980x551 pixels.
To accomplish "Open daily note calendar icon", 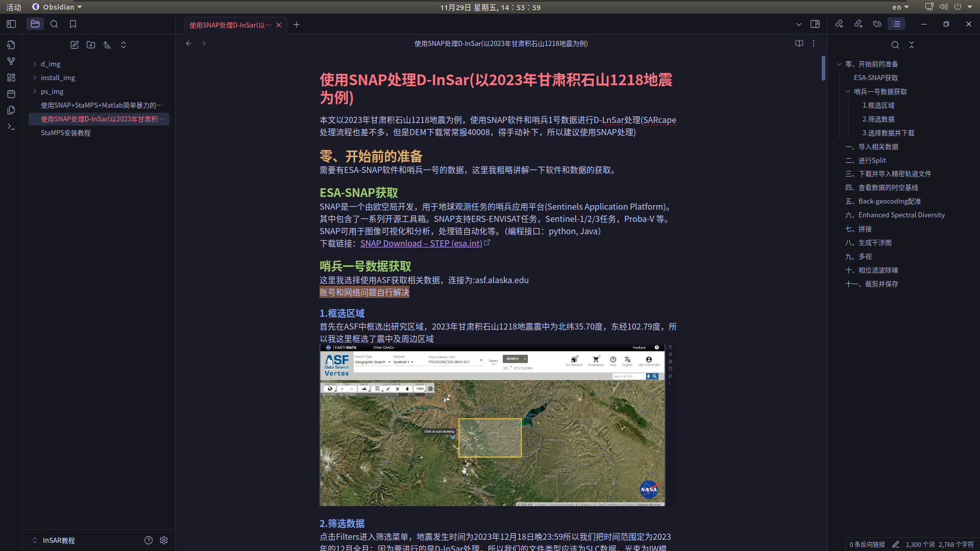I will [x=11, y=94].
